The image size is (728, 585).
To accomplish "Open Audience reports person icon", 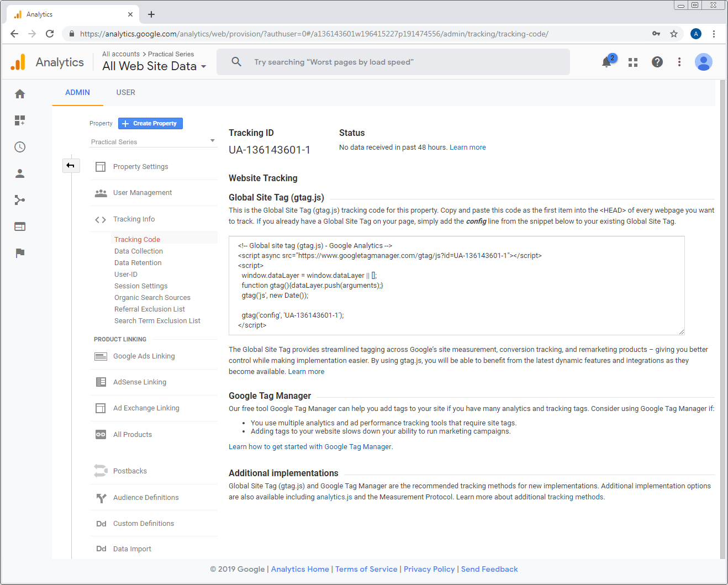I will click(x=20, y=173).
